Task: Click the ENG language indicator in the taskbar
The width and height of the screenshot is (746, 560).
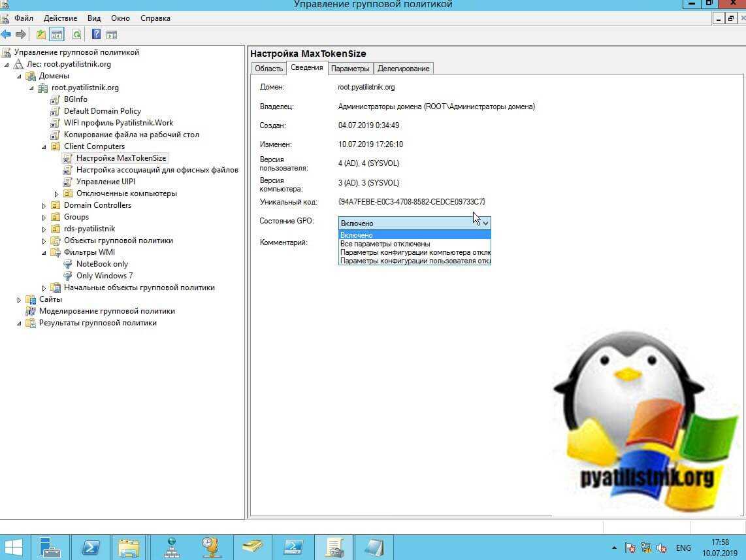Action: coord(683,548)
